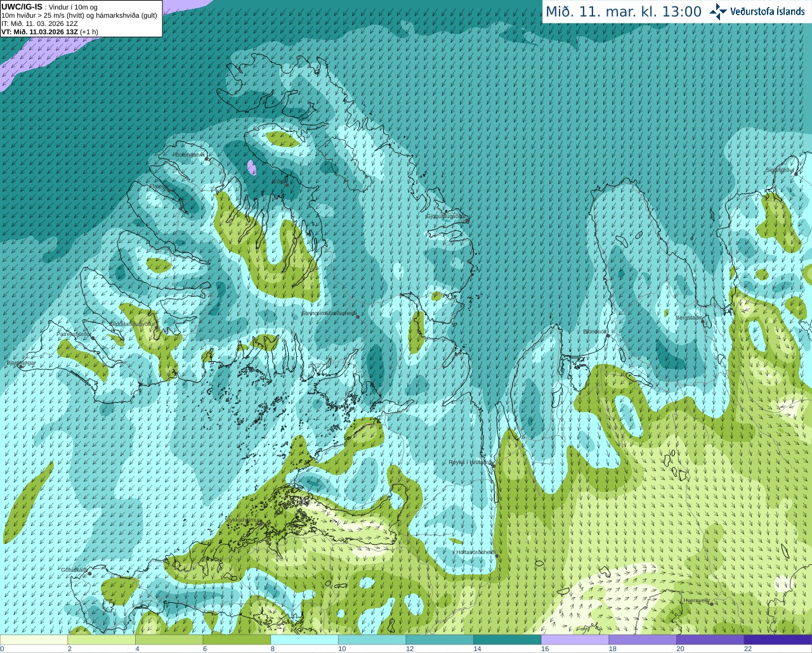Screen dimensions: 812x653
Task: Click the 0–2 m/s pale yellow legend swatch
Action: point(34,639)
